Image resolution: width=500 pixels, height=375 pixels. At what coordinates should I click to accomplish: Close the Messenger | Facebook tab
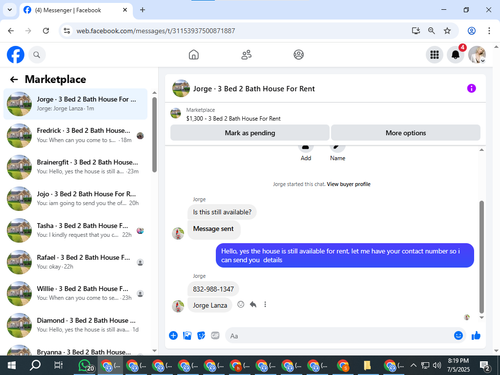(125, 10)
